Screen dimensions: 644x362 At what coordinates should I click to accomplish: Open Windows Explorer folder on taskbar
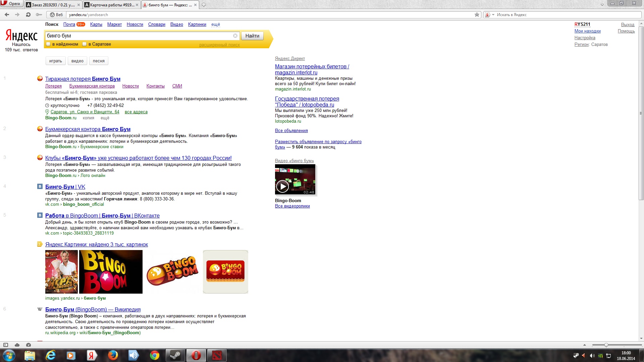30,355
